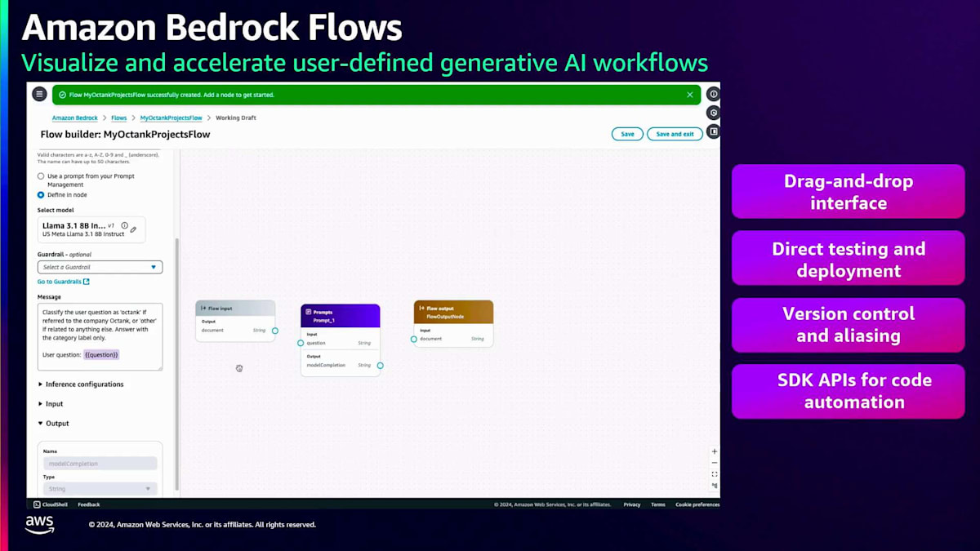
Task: Open CloudShell from the footer
Action: [49, 504]
